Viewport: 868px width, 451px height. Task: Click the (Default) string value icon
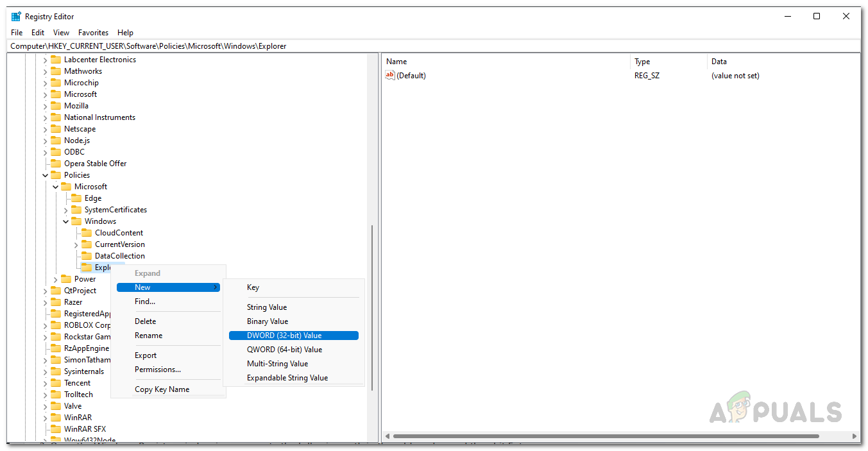click(389, 75)
